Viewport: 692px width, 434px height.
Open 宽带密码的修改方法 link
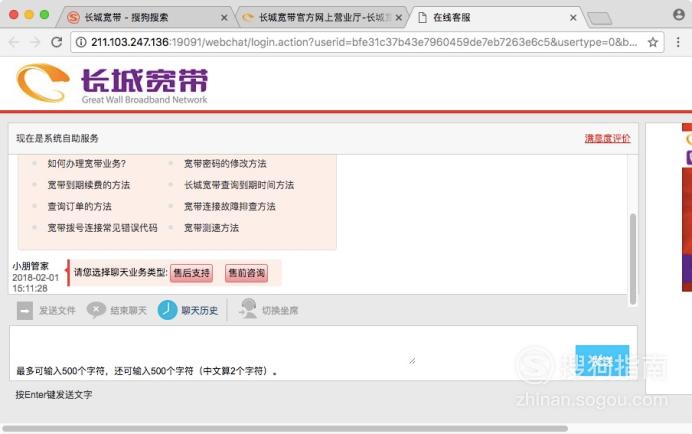pos(225,164)
